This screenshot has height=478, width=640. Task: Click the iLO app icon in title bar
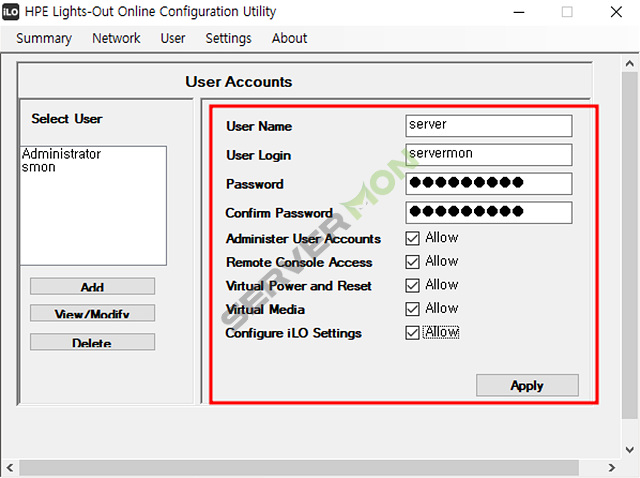10,12
